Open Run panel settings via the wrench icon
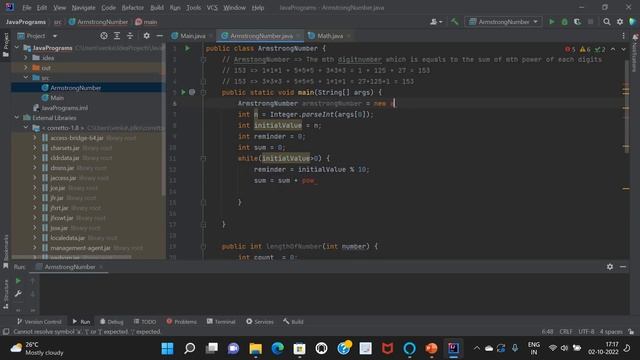 tap(18, 293)
